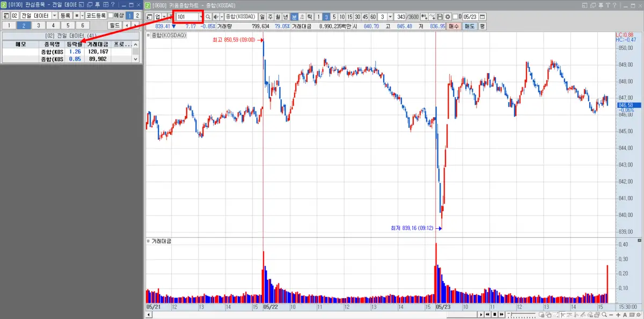Screen dimensions: 644x319
Task: Click the layout icon left of 02 in watchlist
Action: tap(6, 16)
